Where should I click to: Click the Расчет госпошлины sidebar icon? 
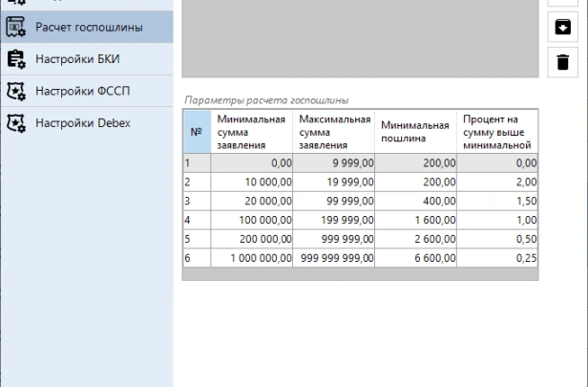[x=16, y=27]
